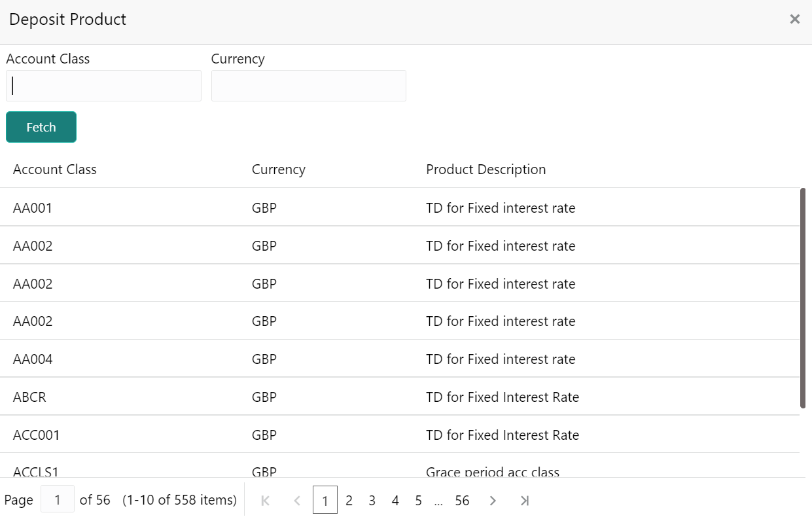Close the Deposit Product dialog
Image resolution: width=812 pixels, height=519 pixels.
[794, 20]
